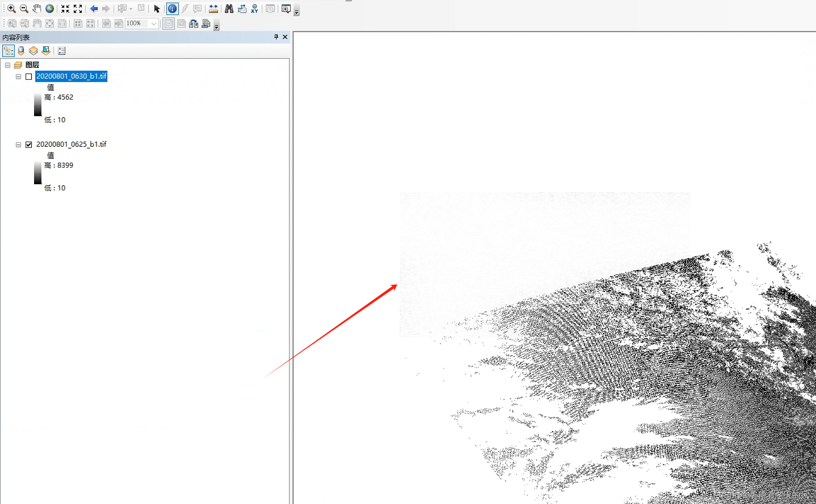Click Zoom Whole Page icon
This screenshot has height=504, width=816.
pyautogui.click(x=49, y=23)
